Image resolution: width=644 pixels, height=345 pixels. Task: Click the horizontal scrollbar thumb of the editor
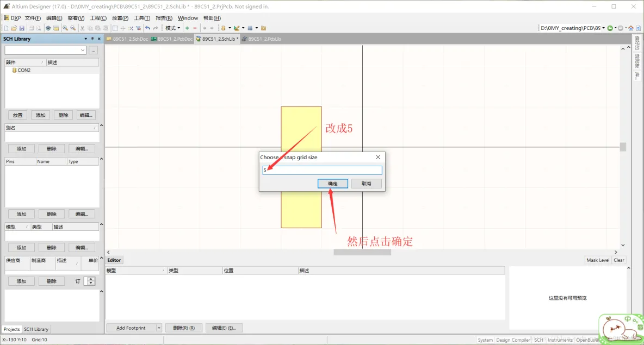coord(362,252)
